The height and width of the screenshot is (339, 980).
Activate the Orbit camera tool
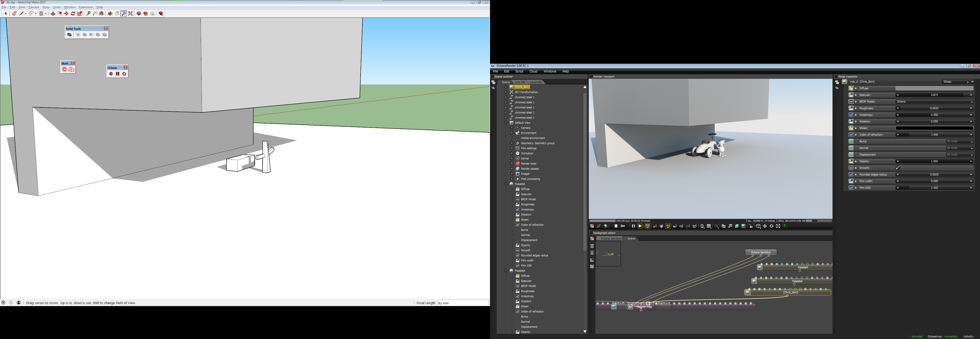click(x=110, y=14)
